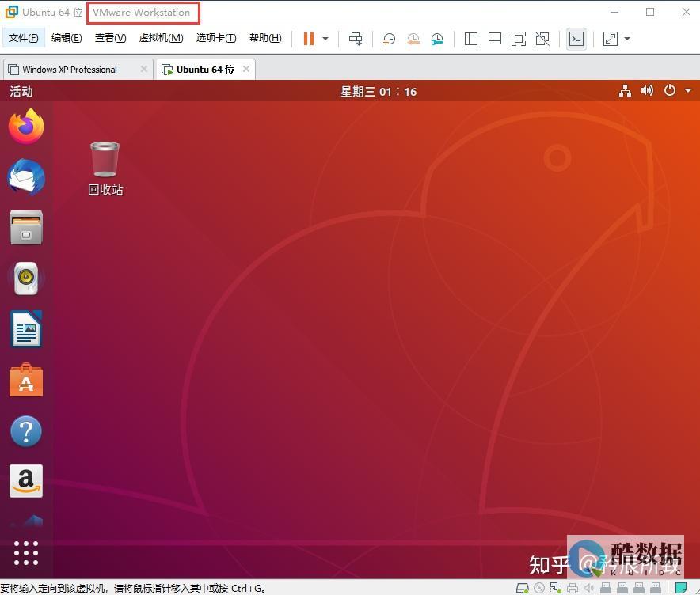Open Rhythmbox music player from the dock
The image size is (700, 595).
click(x=26, y=279)
